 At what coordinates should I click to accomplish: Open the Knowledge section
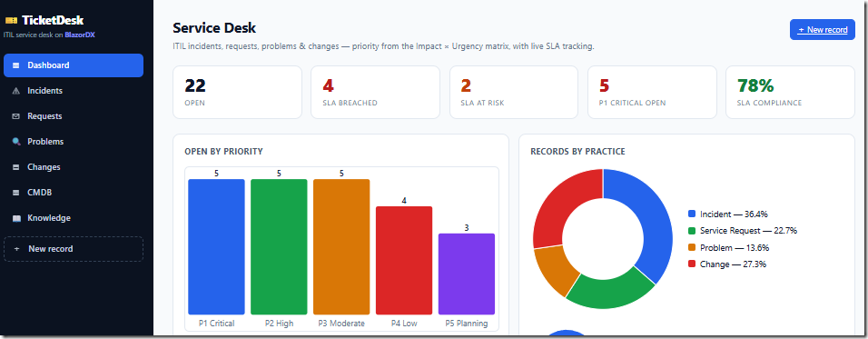point(73,218)
